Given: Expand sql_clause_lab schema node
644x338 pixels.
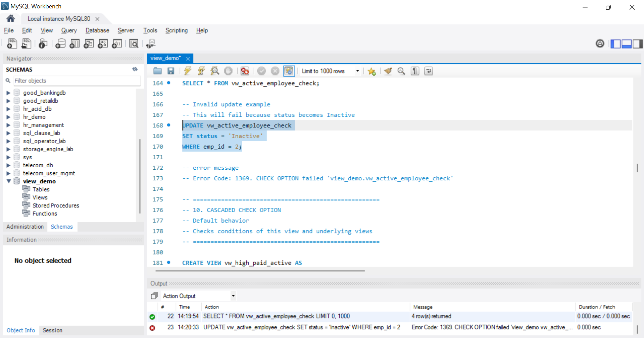Looking at the screenshot, I should point(8,133).
